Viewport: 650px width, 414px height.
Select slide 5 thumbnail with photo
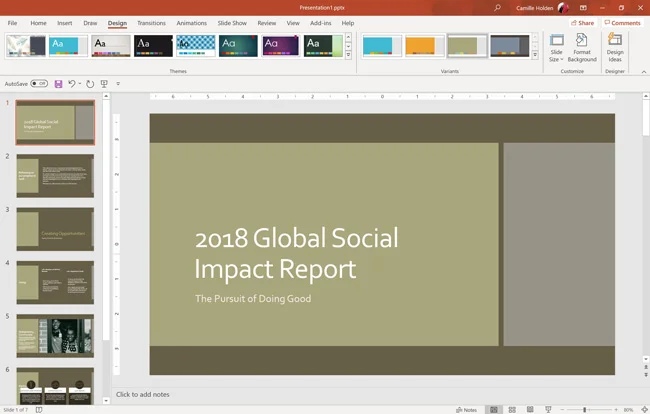tap(55, 336)
